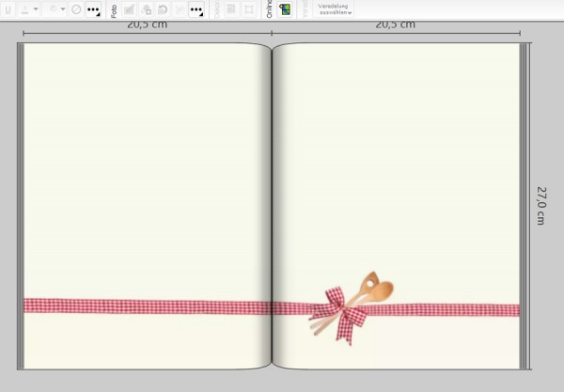Select the right page upper area
564x392 pixels.
click(395, 141)
